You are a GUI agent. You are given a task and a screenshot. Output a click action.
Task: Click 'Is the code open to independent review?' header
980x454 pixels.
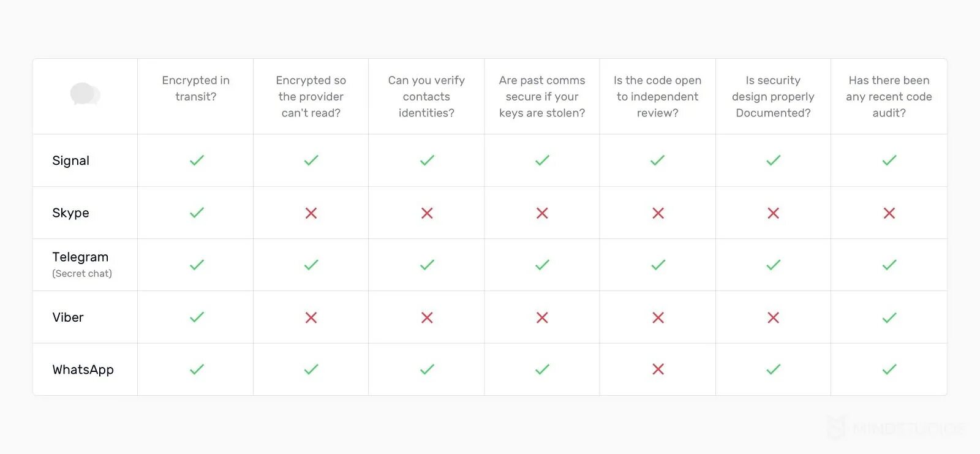click(658, 96)
